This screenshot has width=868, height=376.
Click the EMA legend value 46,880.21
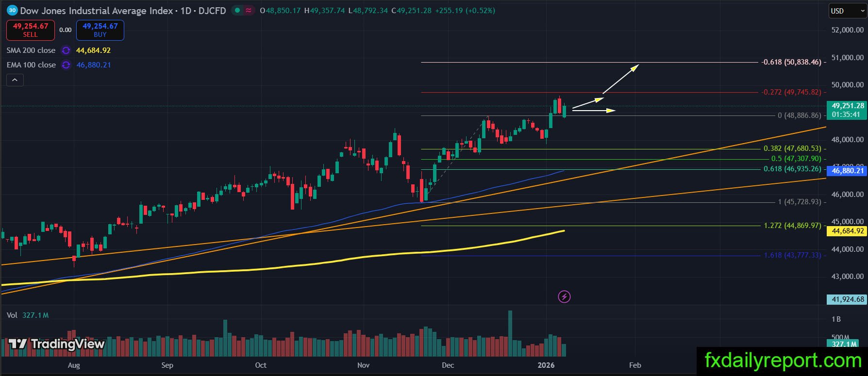pyautogui.click(x=93, y=65)
